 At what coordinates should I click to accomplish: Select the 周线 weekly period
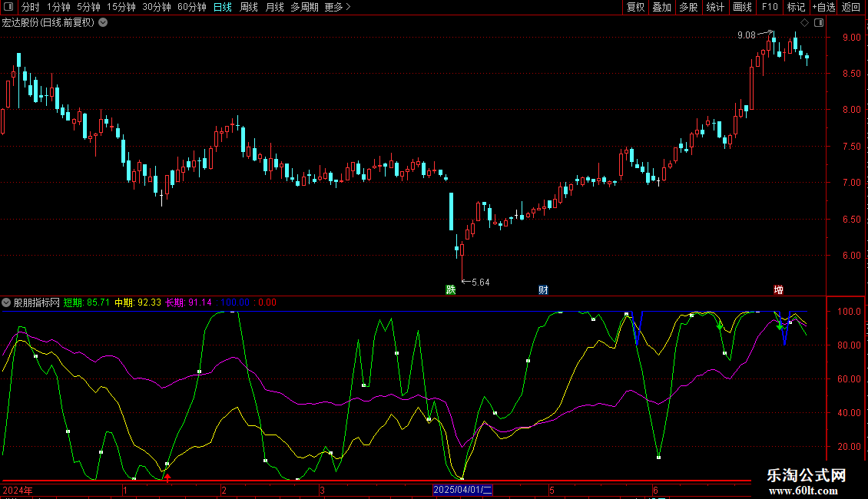(249, 8)
